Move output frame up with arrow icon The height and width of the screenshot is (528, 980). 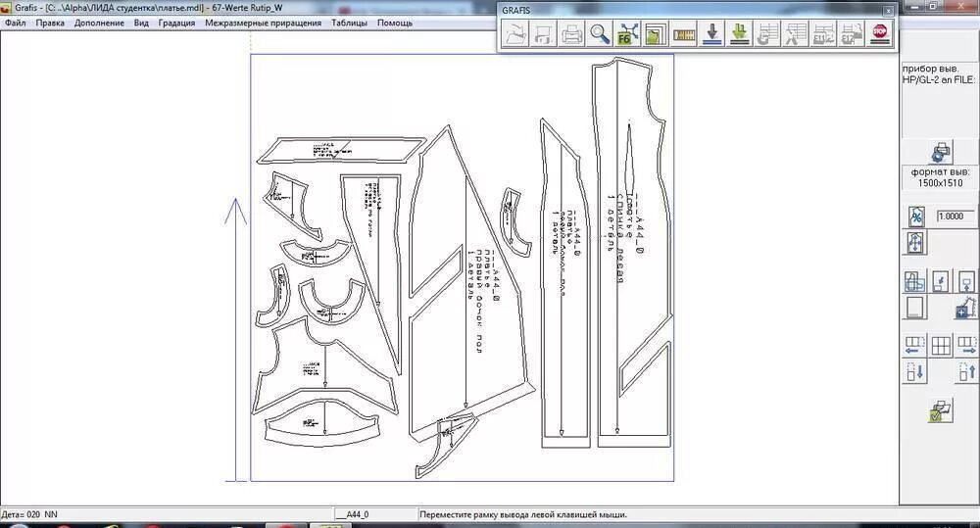967,372
